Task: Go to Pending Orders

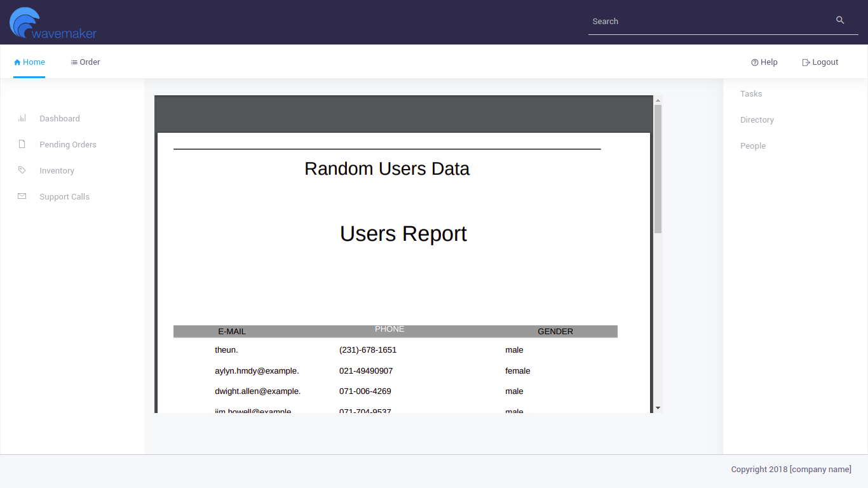Action: click(67, 145)
